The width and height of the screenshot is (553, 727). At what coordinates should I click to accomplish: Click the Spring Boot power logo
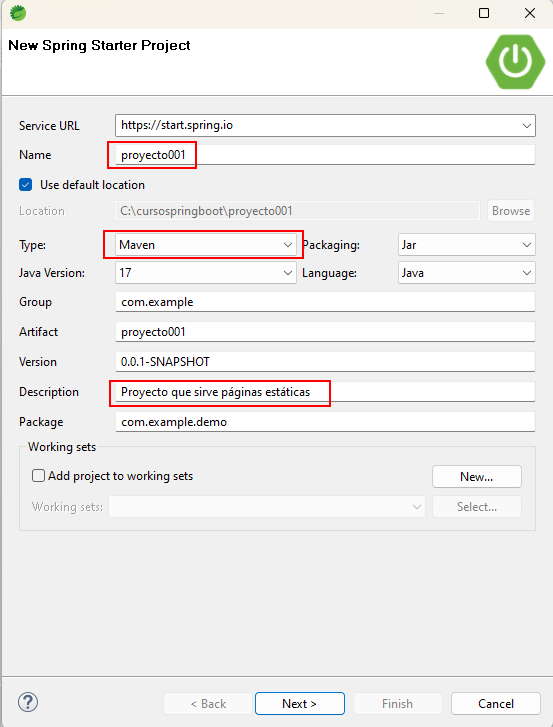click(515, 62)
